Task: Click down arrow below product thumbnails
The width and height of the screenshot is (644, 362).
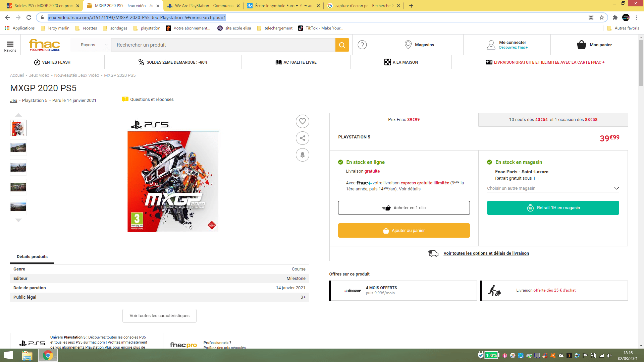Action: (x=18, y=220)
